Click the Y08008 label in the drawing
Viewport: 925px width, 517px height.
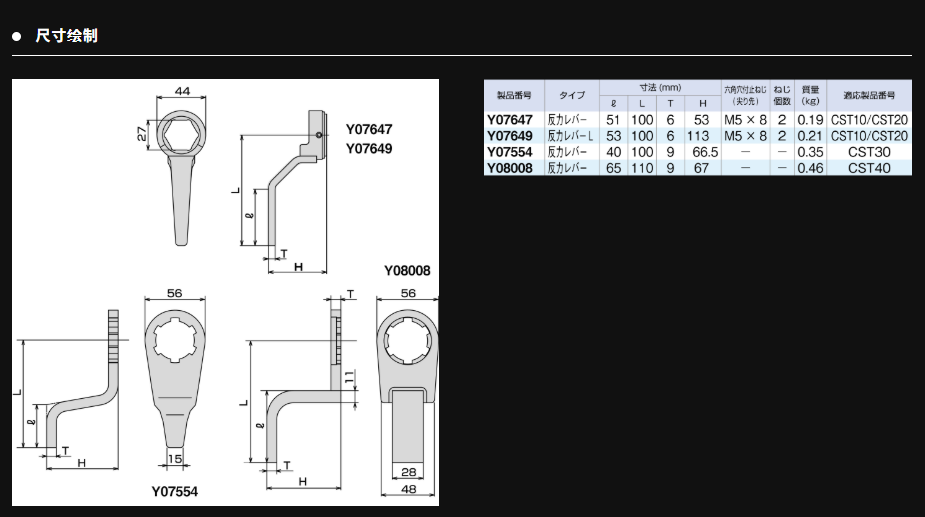[x=407, y=271]
